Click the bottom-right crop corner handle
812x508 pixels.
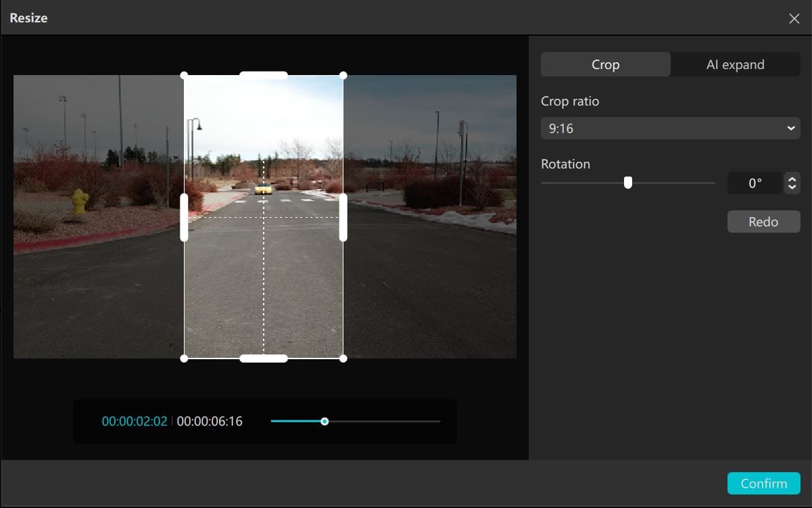tap(343, 359)
